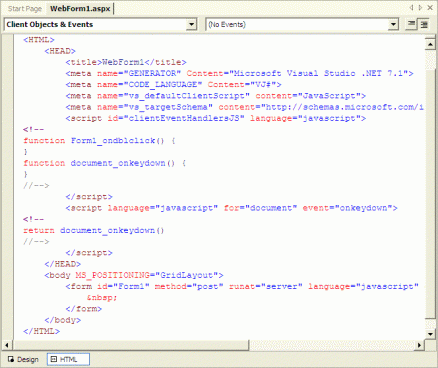Click the script for="document" event line
The image size is (438, 368).
[231, 208]
